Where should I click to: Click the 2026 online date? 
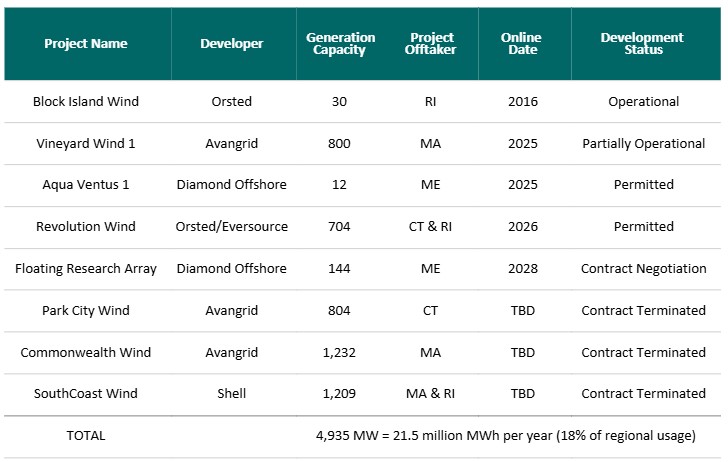(523, 227)
